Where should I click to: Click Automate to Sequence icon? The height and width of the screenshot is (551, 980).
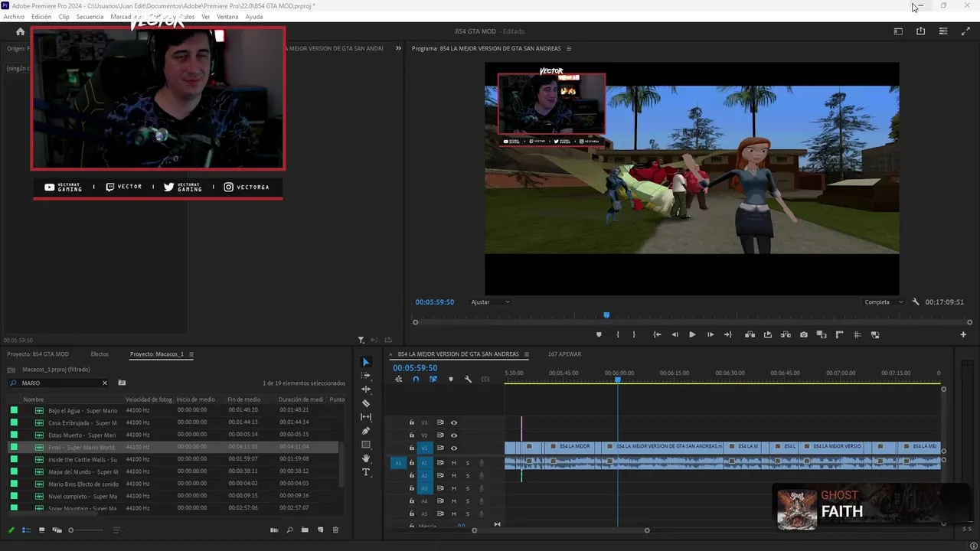click(274, 530)
